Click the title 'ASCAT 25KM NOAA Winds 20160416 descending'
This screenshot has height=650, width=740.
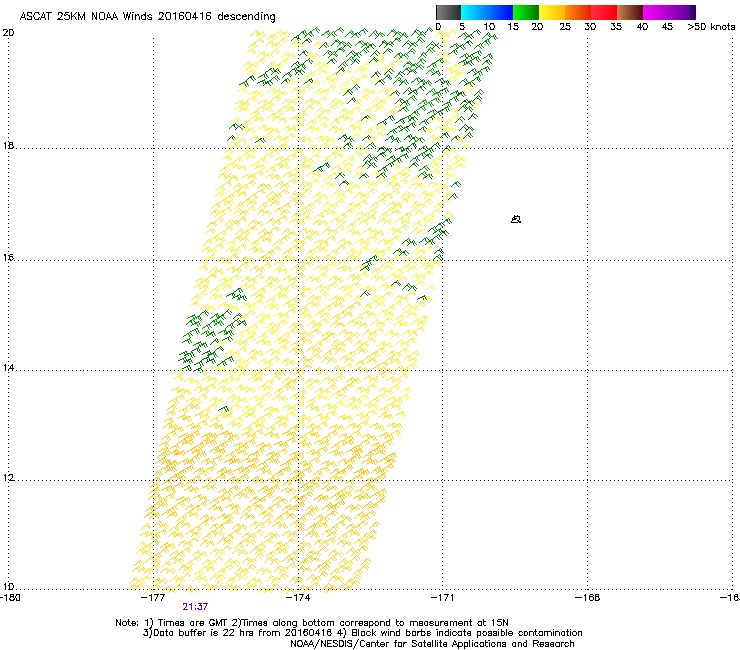coord(147,16)
